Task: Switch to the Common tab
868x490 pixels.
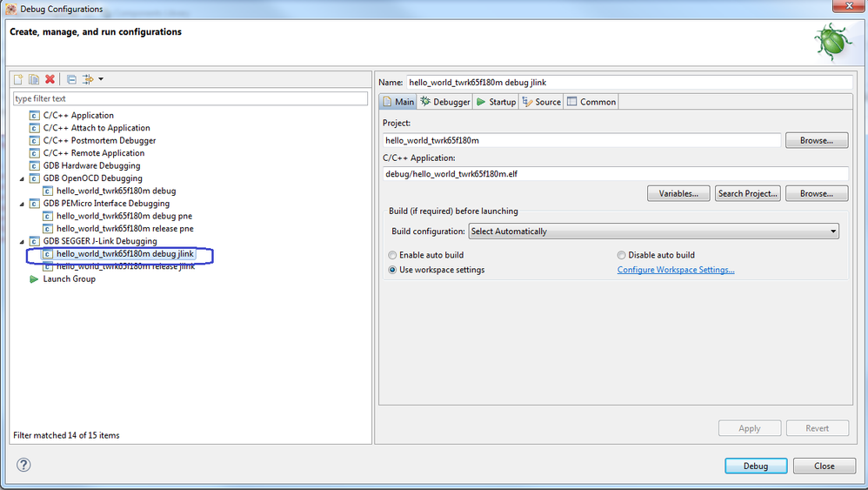Action: coord(591,102)
